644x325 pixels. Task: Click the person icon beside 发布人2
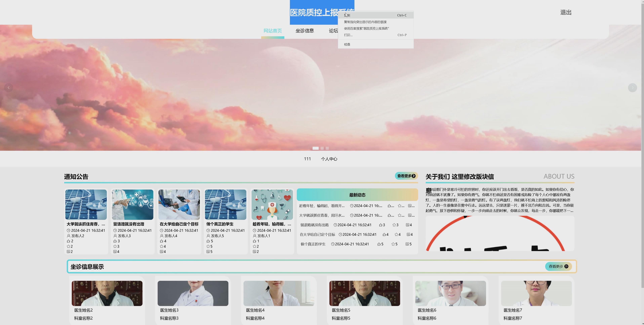(x=69, y=236)
